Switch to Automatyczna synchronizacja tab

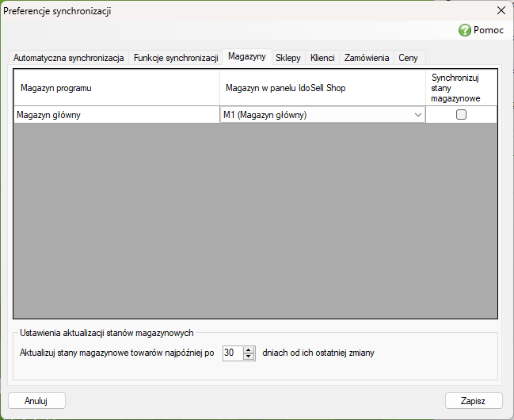click(69, 58)
